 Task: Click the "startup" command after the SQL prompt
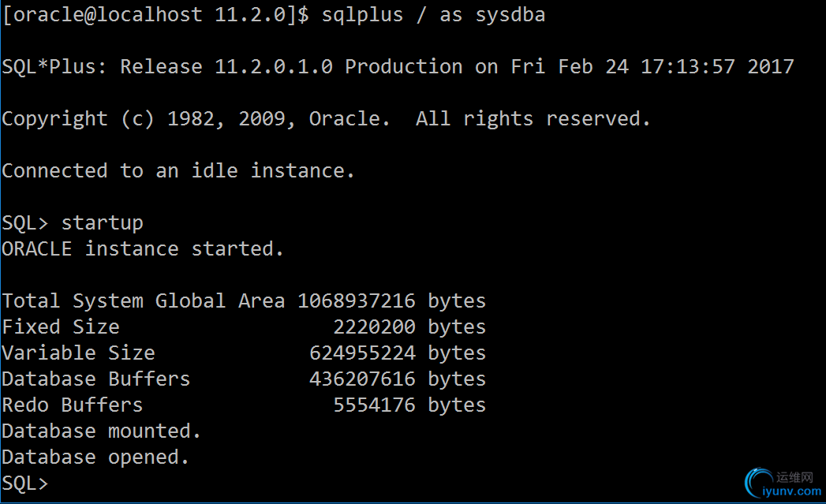103,223
